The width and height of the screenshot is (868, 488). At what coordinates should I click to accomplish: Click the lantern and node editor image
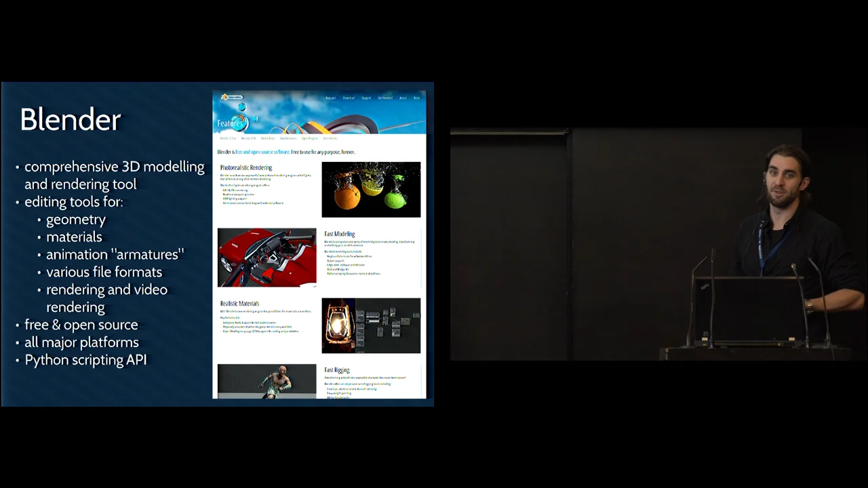pyautogui.click(x=371, y=326)
